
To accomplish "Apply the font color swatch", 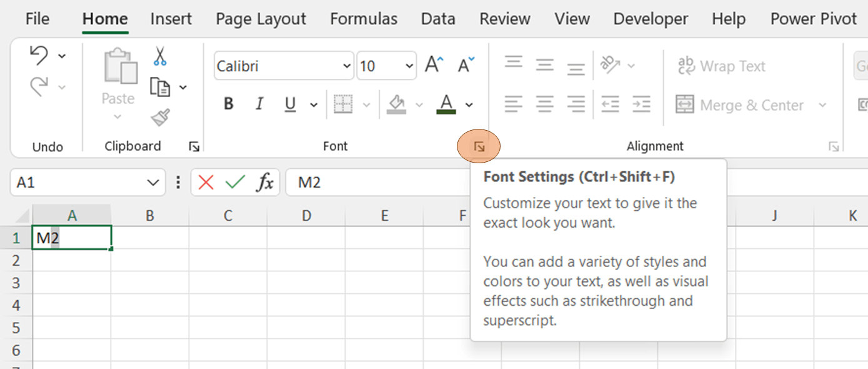I will (x=446, y=104).
